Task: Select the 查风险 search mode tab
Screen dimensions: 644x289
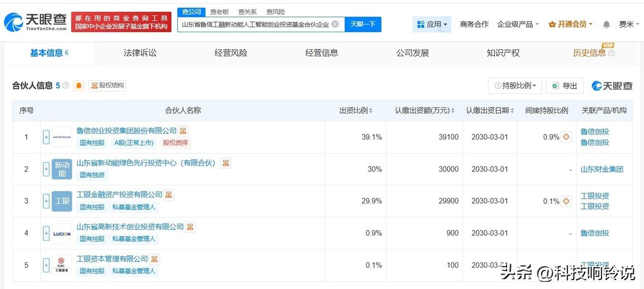Action: tap(276, 12)
